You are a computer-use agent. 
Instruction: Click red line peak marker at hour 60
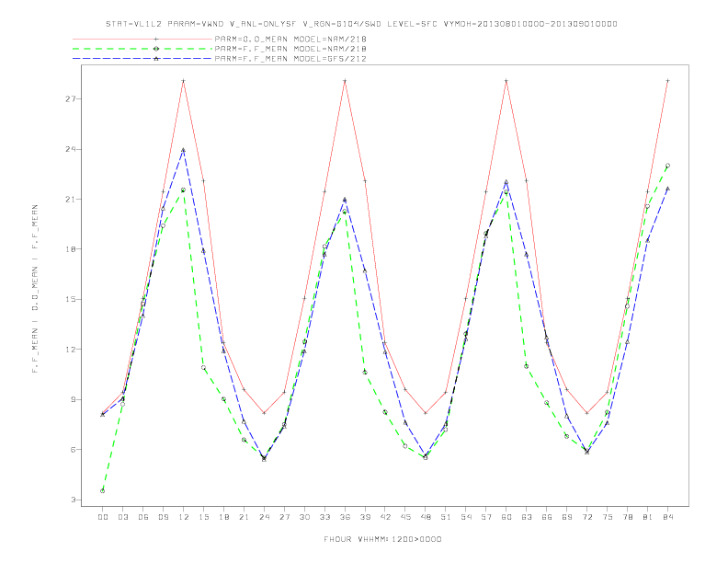click(x=506, y=81)
